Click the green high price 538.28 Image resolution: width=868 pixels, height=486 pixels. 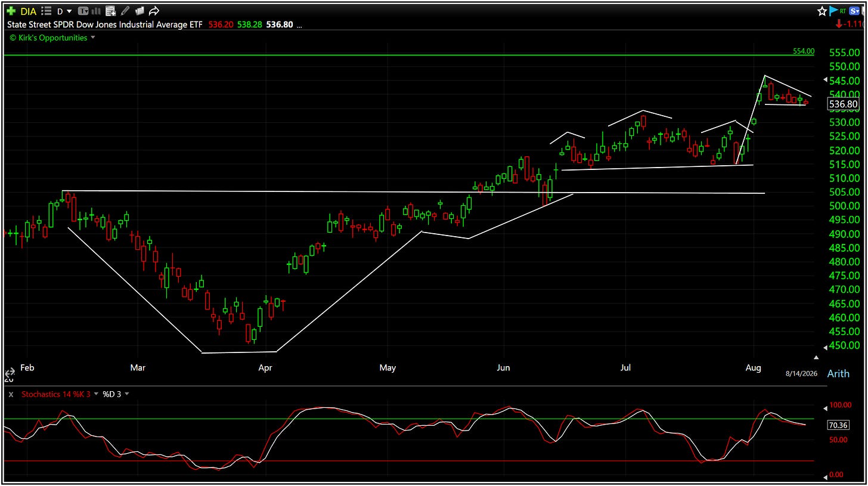(249, 24)
